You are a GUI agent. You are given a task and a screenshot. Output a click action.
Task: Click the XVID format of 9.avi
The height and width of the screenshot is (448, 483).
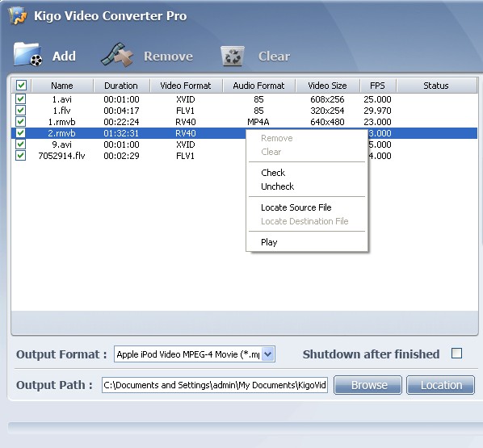click(x=186, y=144)
